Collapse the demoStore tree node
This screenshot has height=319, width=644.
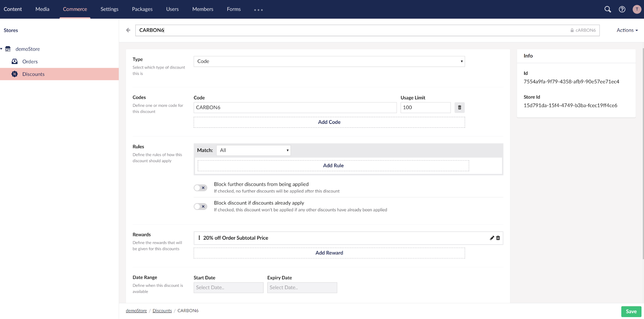coord(1,49)
